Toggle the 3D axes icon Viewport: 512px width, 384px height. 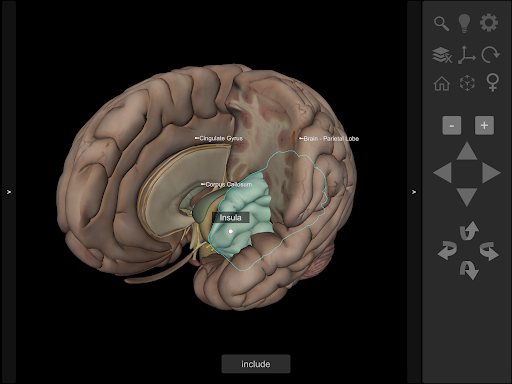pyautogui.click(x=466, y=55)
